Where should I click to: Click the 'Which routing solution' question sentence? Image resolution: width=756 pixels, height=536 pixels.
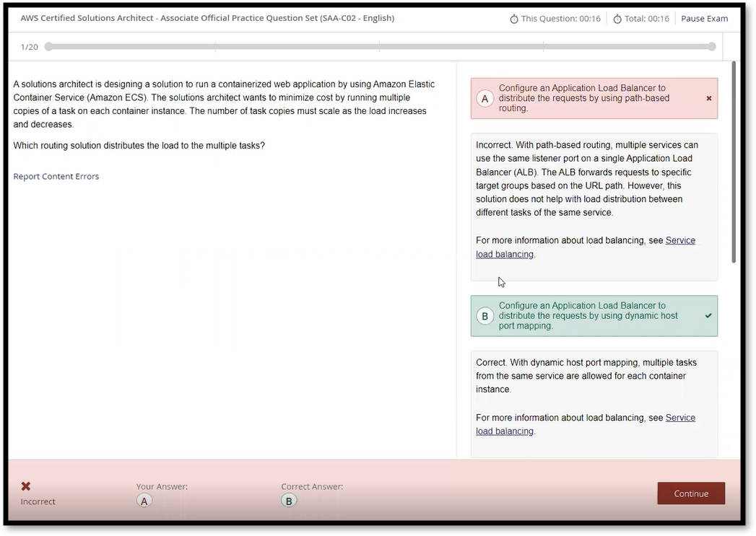[139, 146]
